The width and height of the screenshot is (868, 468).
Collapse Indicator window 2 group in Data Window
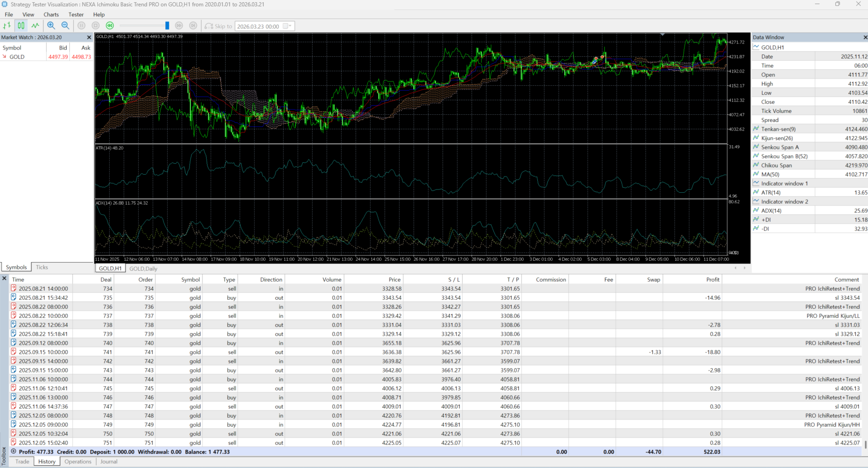pyautogui.click(x=756, y=201)
